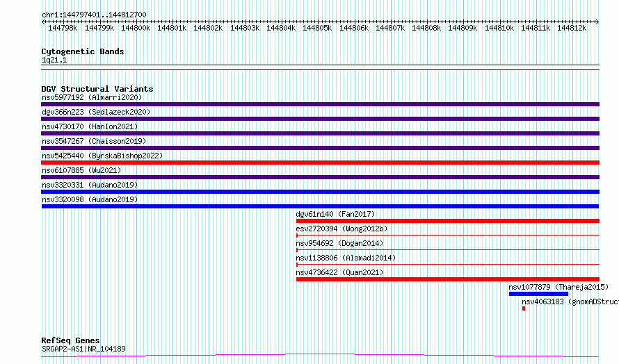
Task: Click the thin red line under esv2720394
Action: (448, 235)
